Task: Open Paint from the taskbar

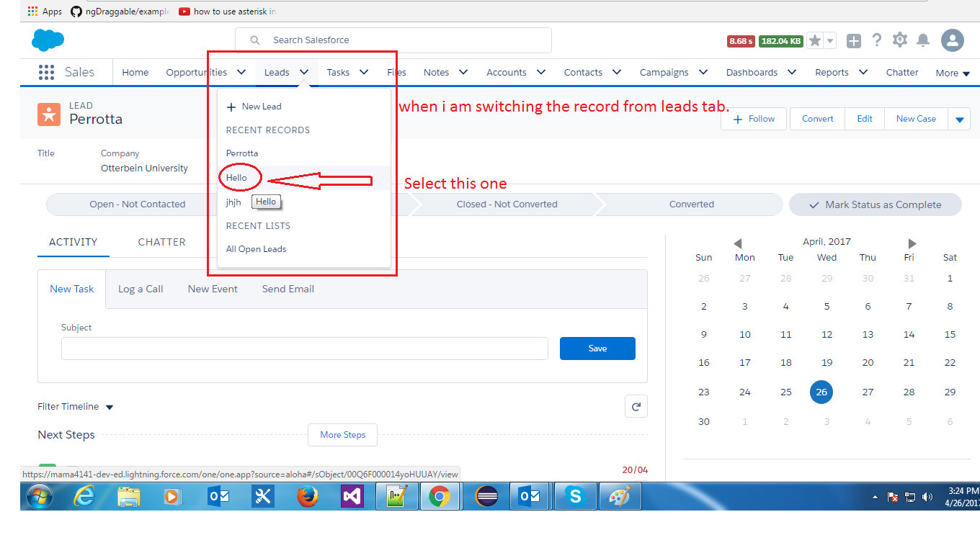Action: click(619, 496)
